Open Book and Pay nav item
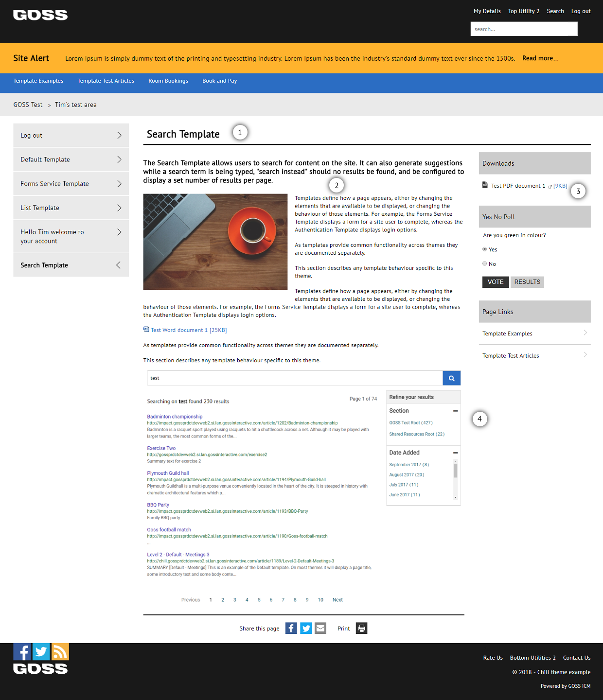This screenshot has width=603, height=700. [220, 81]
